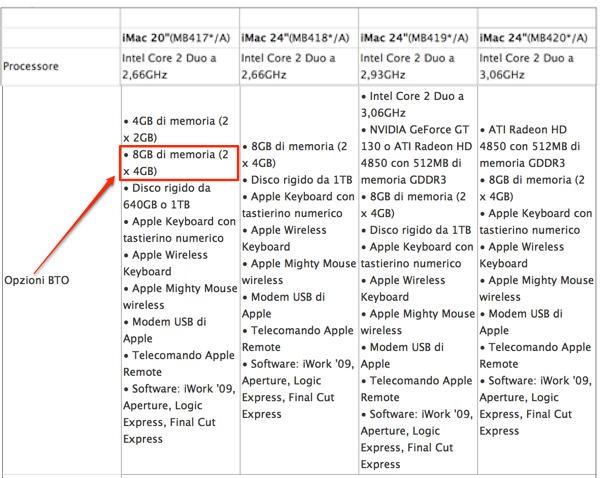Select the Opzioni BTO row label
Screen dimensions: 600x478
(x=37, y=280)
